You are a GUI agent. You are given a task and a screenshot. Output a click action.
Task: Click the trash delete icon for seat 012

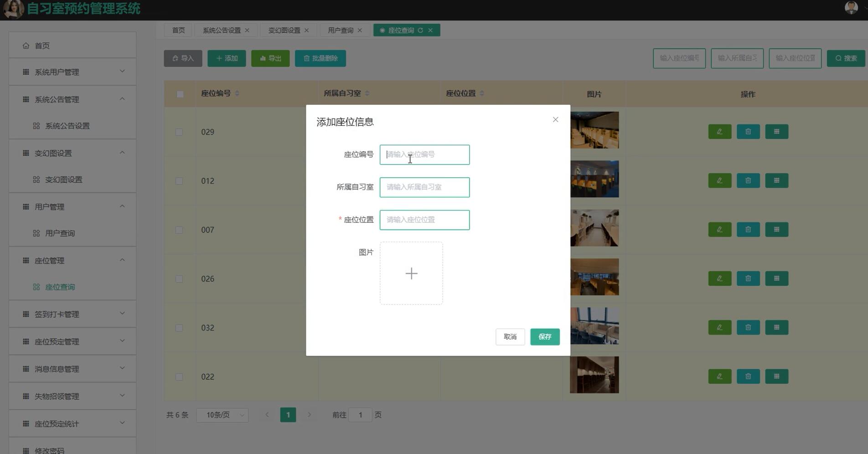pyautogui.click(x=748, y=181)
